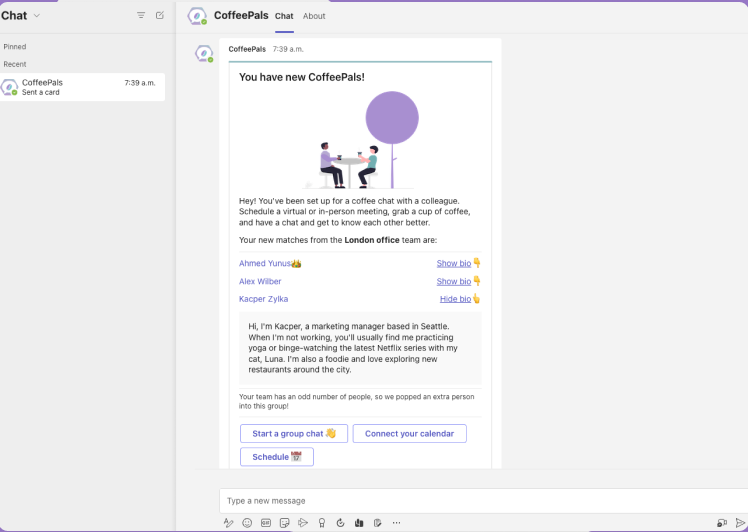Click the 'London office' team name text
This screenshot has width=748, height=532.
pos(372,240)
